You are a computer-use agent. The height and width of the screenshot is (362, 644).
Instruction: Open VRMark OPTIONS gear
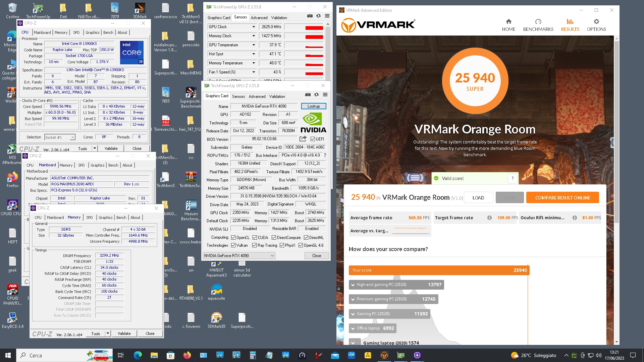coord(596,25)
